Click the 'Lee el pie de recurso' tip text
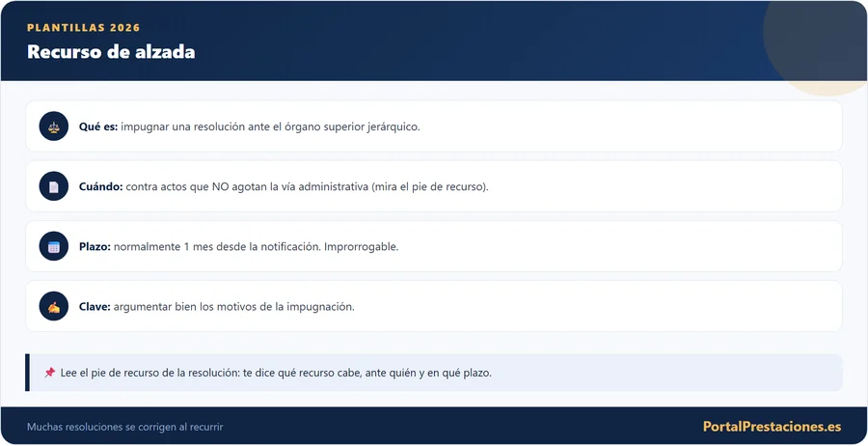This screenshot has height=446, width=868. (x=276, y=373)
